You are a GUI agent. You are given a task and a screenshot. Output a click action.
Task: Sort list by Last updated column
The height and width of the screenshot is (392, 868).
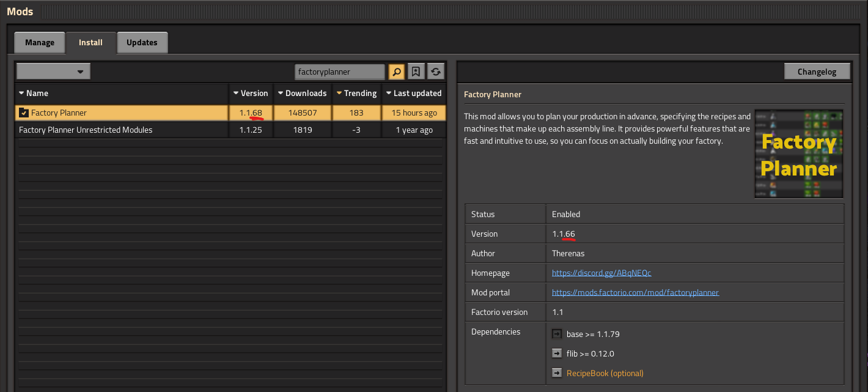click(x=414, y=93)
